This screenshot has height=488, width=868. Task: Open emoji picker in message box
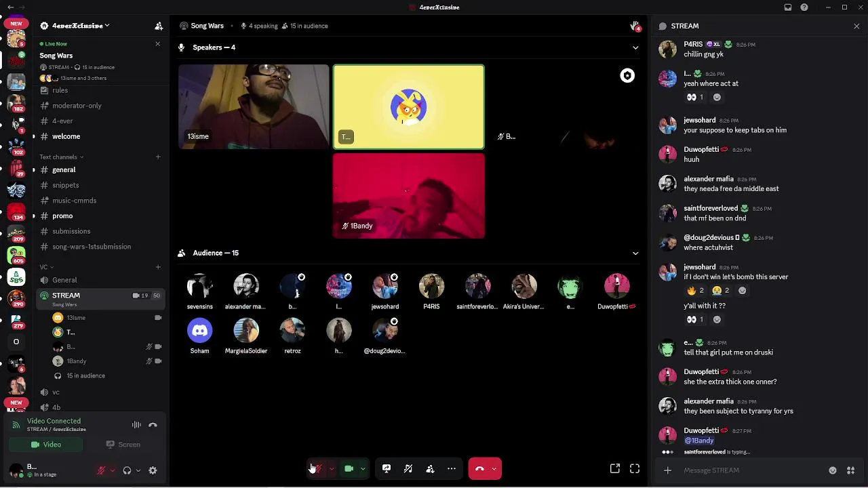click(x=833, y=470)
